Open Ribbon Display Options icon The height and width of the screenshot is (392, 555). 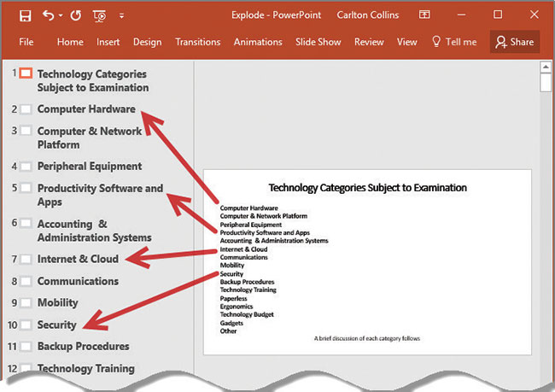tap(424, 15)
